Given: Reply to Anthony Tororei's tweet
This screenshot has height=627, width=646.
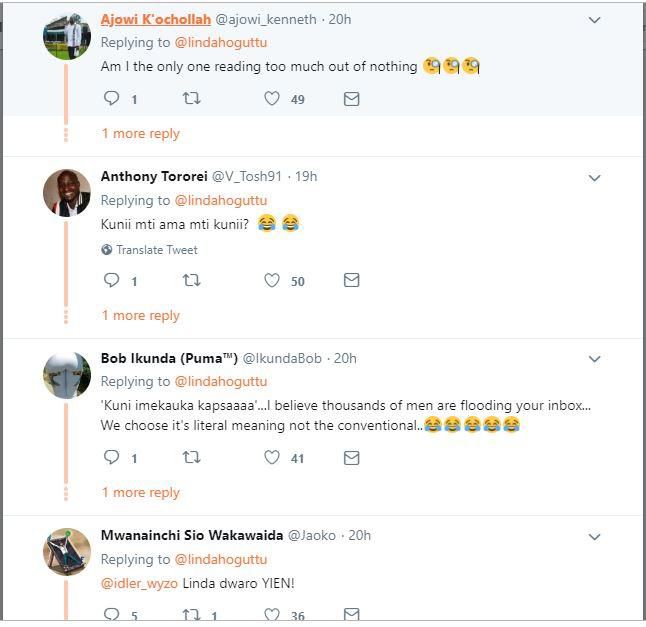Looking at the screenshot, I should [x=112, y=281].
